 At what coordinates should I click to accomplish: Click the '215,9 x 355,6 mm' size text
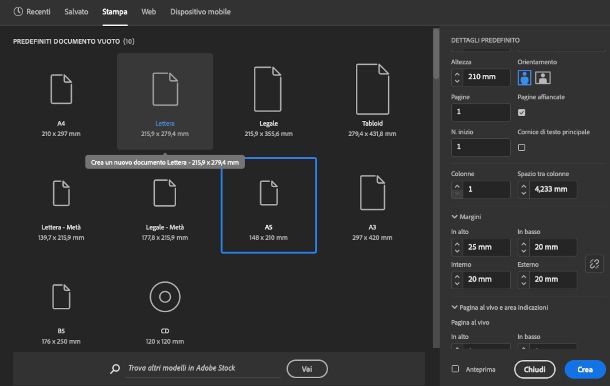point(268,134)
